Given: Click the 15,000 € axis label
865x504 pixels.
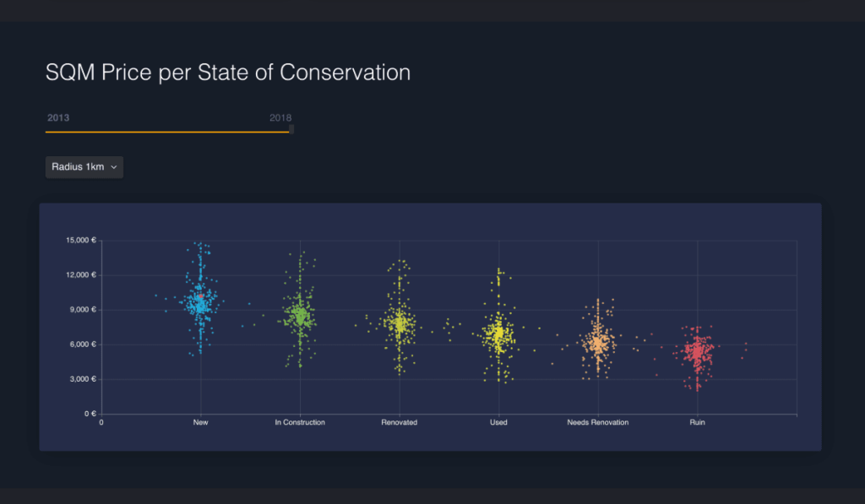Looking at the screenshot, I should click(x=79, y=240).
